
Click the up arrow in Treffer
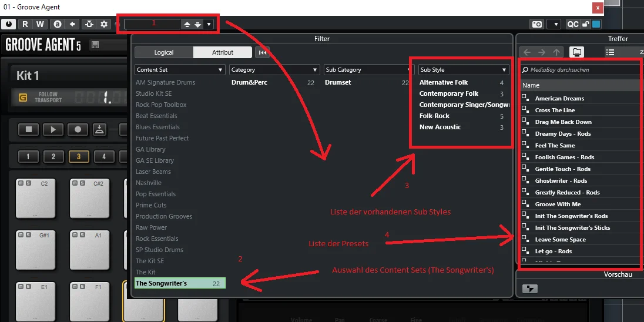556,52
